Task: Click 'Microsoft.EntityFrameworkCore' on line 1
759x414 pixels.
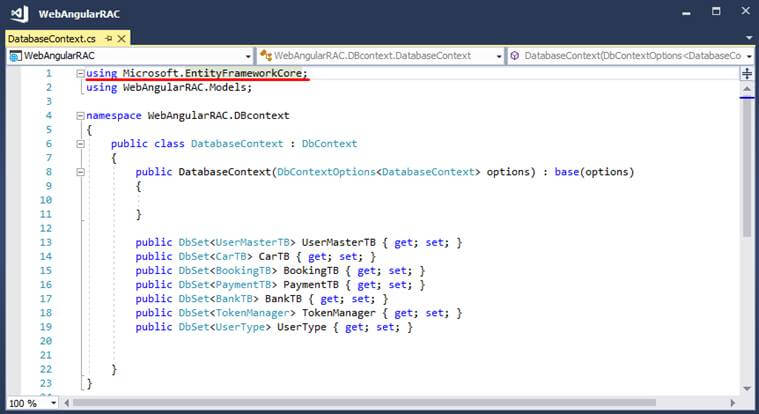Action: 212,73
